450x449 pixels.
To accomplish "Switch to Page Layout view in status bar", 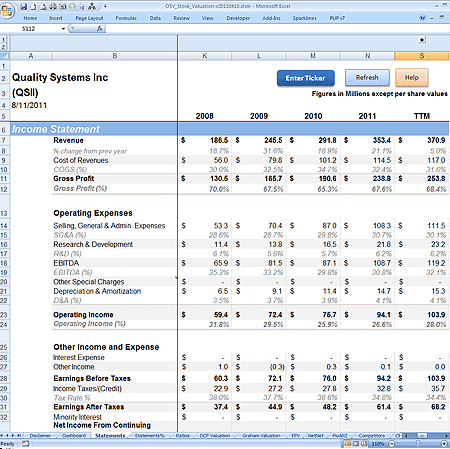I will tap(355, 444).
